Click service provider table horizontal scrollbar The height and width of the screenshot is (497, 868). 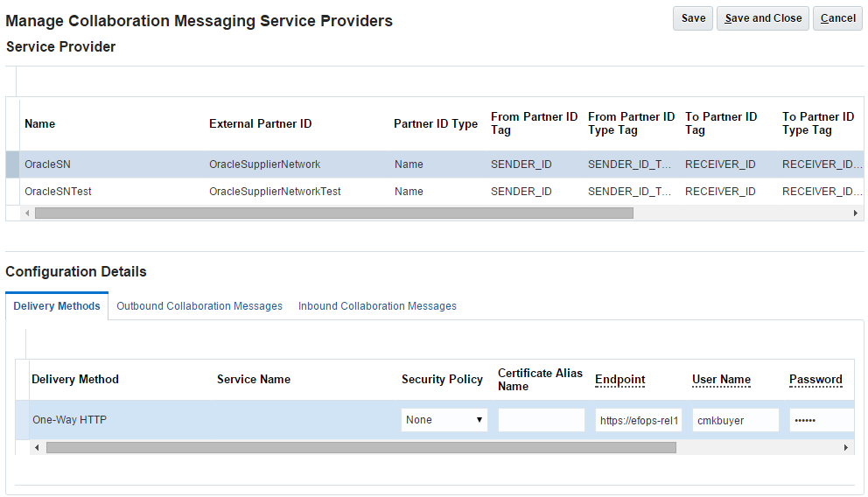click(x=332, y=213)
